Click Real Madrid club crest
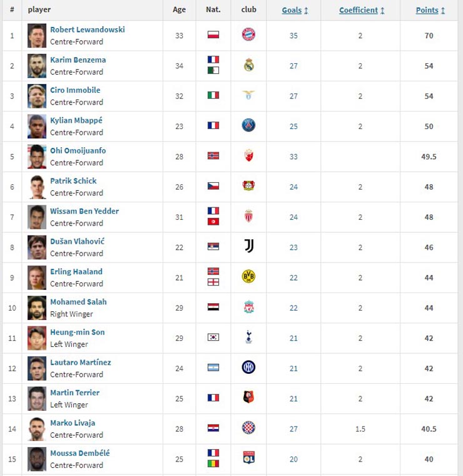463x476 pixels. pyautogui.click(x=248, y=65)
